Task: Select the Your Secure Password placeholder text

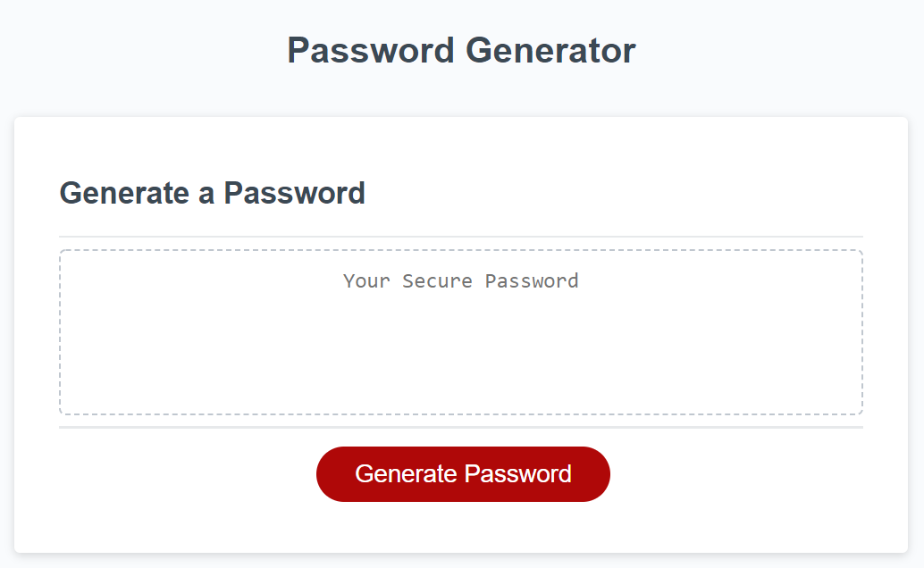Action: [460, 280]
